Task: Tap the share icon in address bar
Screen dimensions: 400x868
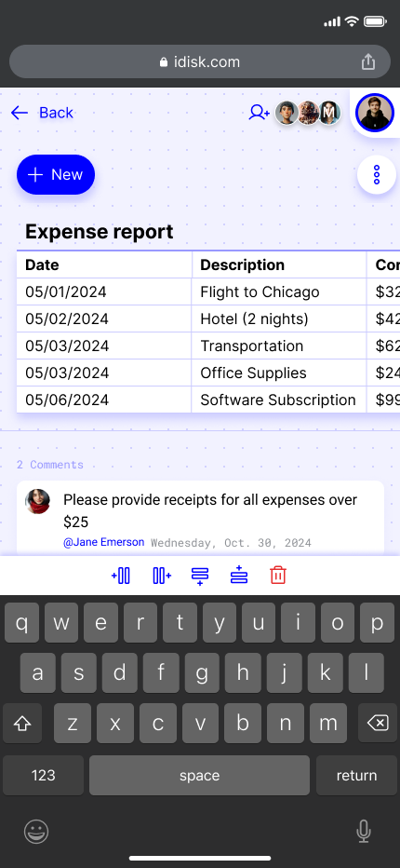Action: pos(368,61)
